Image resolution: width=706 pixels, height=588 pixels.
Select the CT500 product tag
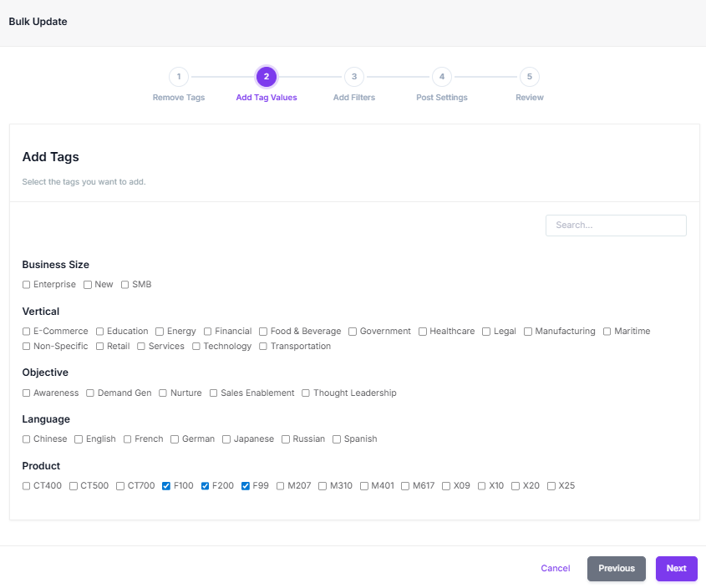74,486
